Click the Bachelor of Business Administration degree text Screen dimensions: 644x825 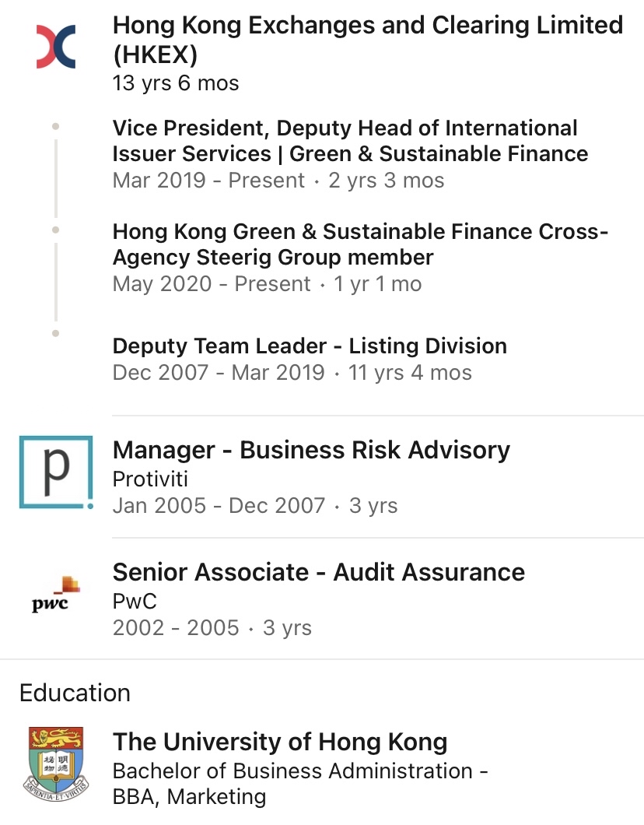click(300, 784)
